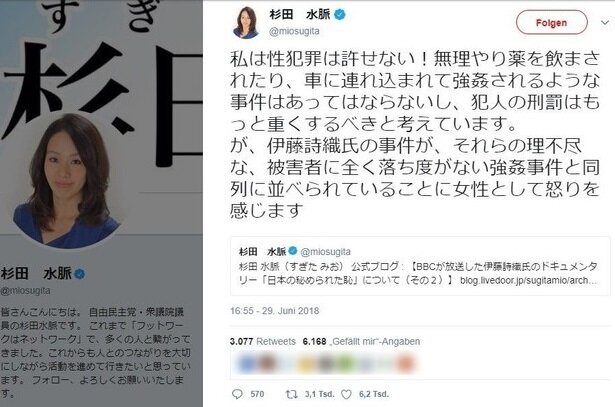This screenshot has height=407, width=615.
Task: Open the large profile picture on left
Action: (67, 182)
